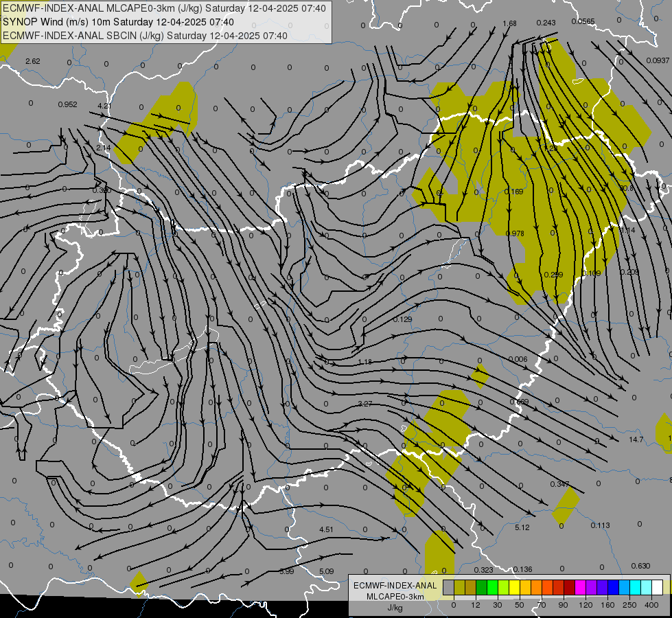Click the data value 0.243
This screenshot has height=618, width=672.
[546, 23]
